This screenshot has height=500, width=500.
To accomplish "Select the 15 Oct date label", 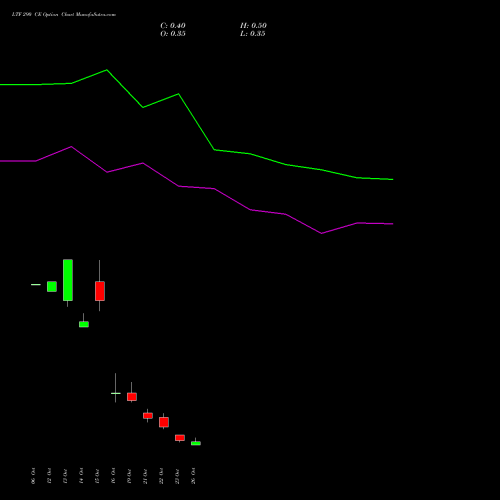I will [97, 476].
